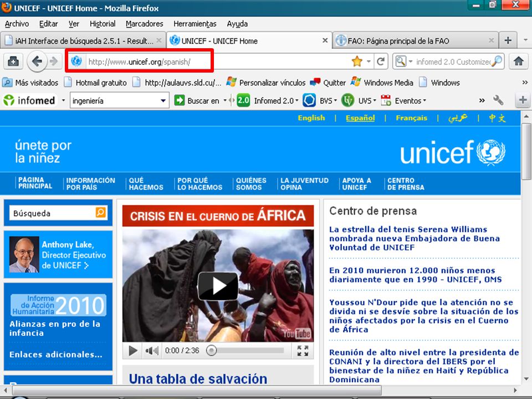Image resolution: width=532 pixels, height=399 pixels.
Task: Open the CENTRO DE PRENSA nav link
Action: [x=406, y=183]
